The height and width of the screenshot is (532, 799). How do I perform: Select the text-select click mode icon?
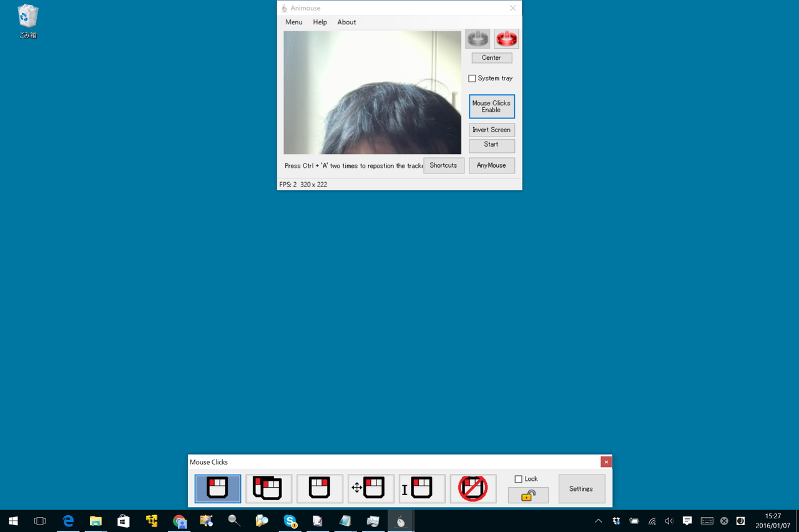pyautogui.click(x=422, y=488)
